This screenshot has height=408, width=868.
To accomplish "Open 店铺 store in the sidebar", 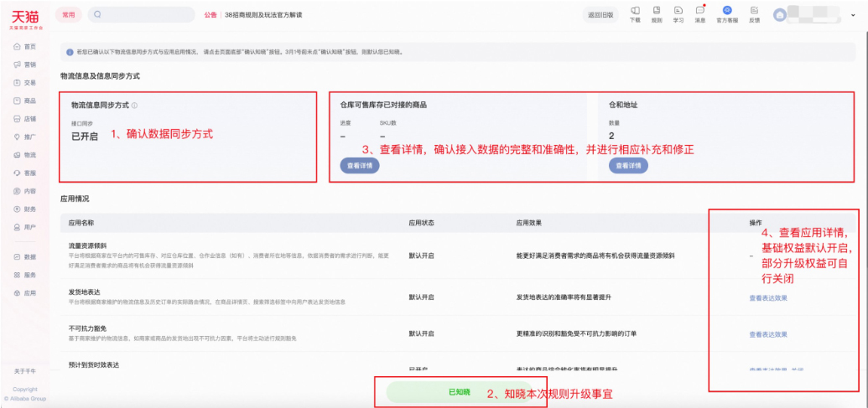I will coord(25,119).
